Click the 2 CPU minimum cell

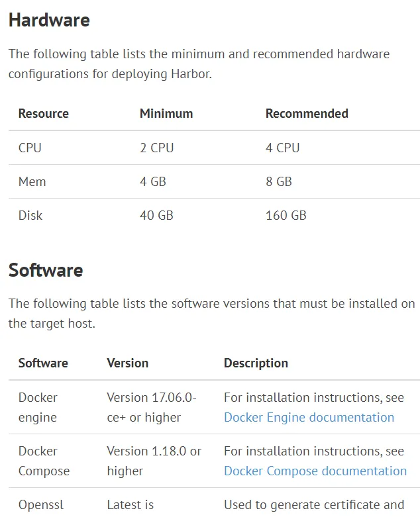click(x=157, y=148)
